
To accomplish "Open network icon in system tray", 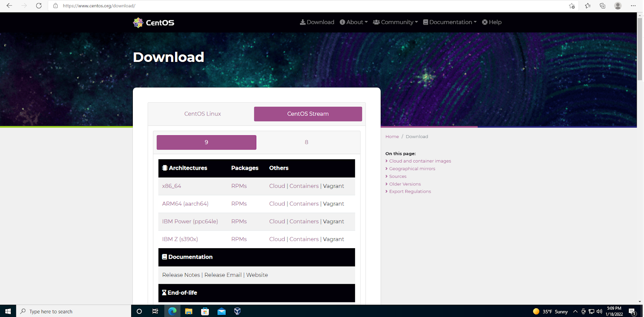I will point(591,311).
